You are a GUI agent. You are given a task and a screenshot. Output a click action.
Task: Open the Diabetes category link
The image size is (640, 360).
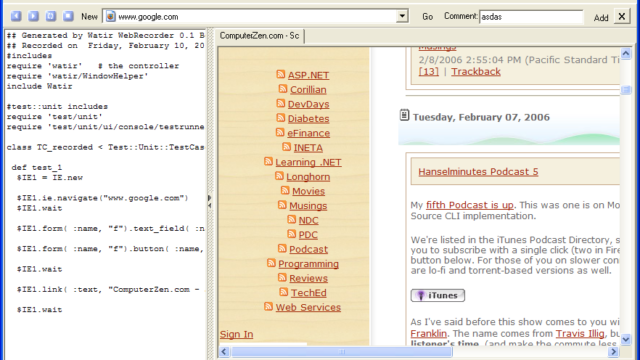click(308, 119)
